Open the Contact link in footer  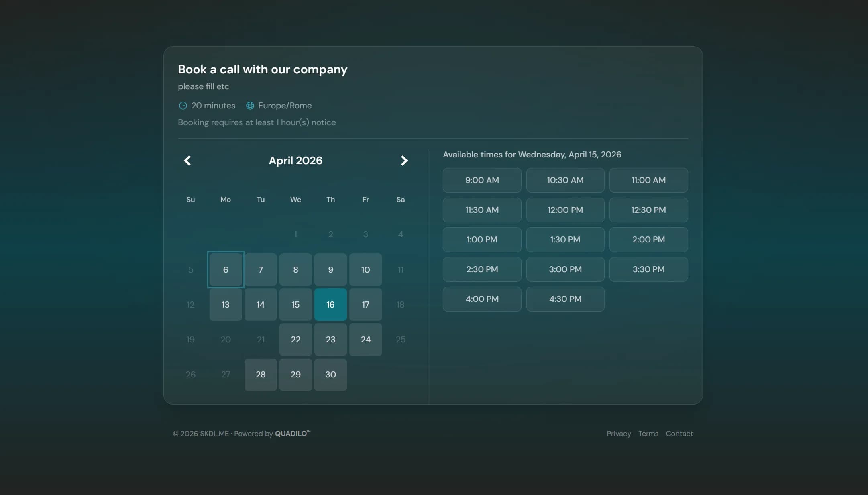[x=679, y=434]
